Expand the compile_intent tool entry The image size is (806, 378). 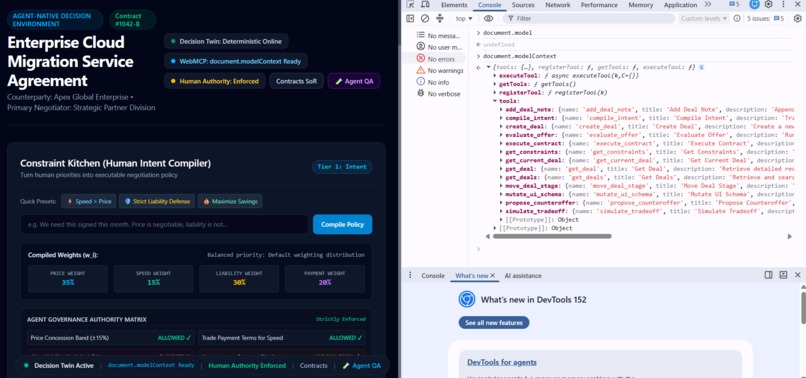click(502, 118)
